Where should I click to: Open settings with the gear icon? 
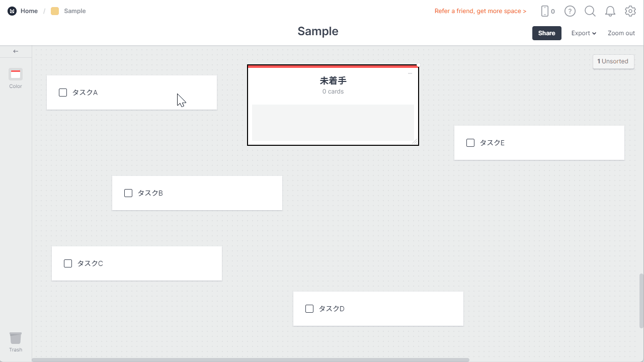(630, 11)
